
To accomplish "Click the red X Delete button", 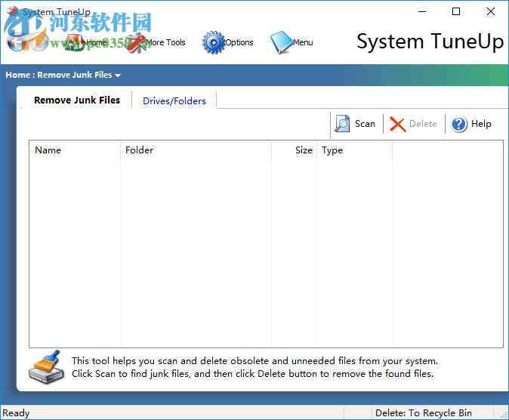I will [414, 124].
